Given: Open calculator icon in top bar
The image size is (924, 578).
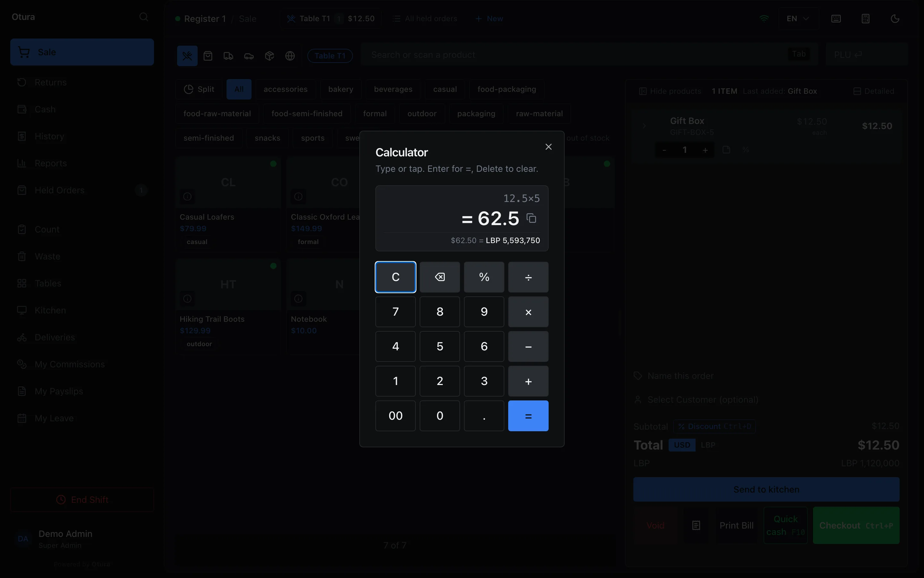Looking at the screenshot, I should [x=866, y=19].
